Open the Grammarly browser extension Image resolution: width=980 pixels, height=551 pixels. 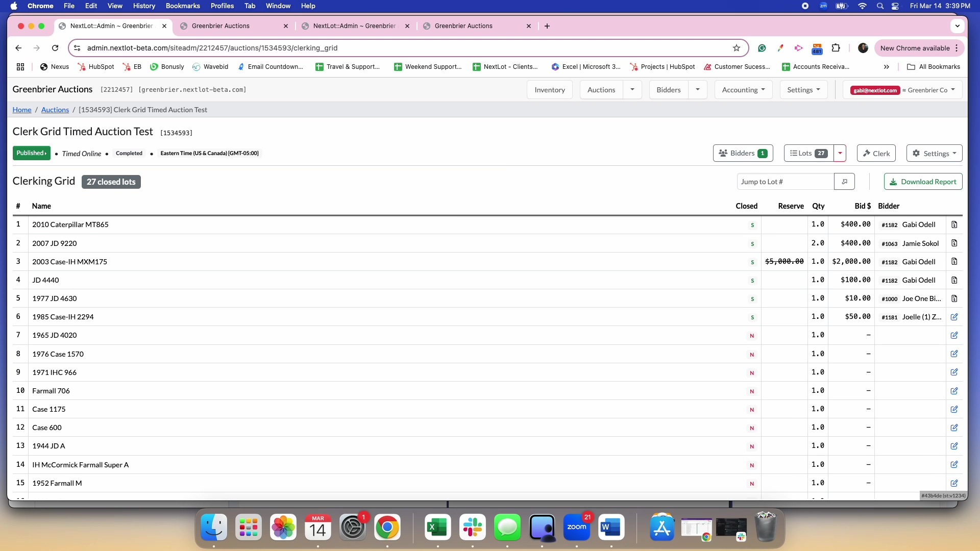coord(762,48)
